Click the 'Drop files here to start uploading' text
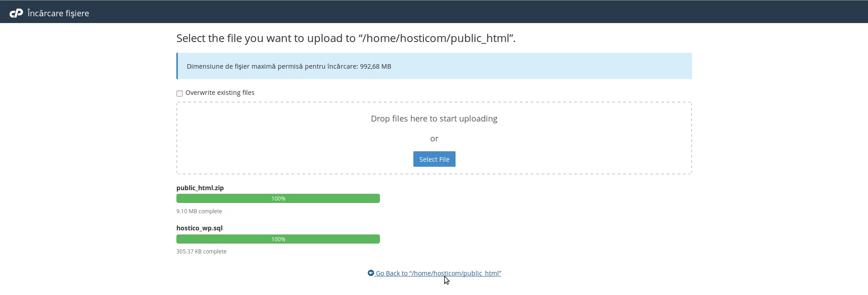 pos(434,119)
